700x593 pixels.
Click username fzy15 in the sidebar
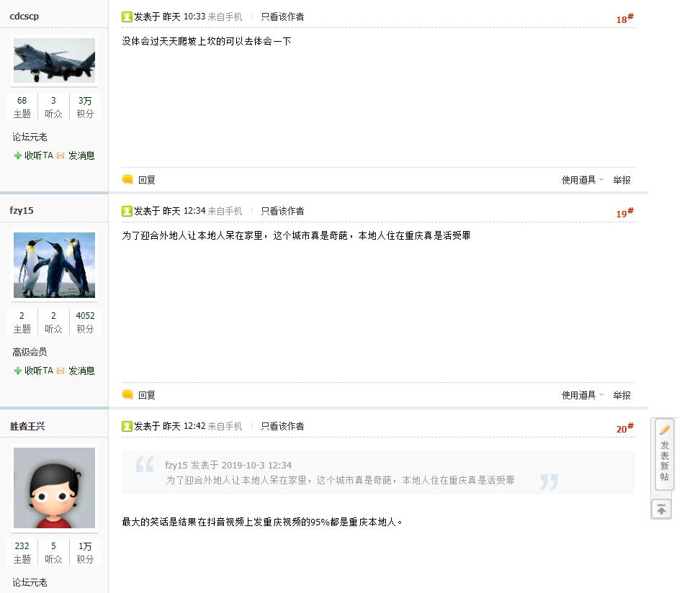pyautogui.click(x=22, y=210)
